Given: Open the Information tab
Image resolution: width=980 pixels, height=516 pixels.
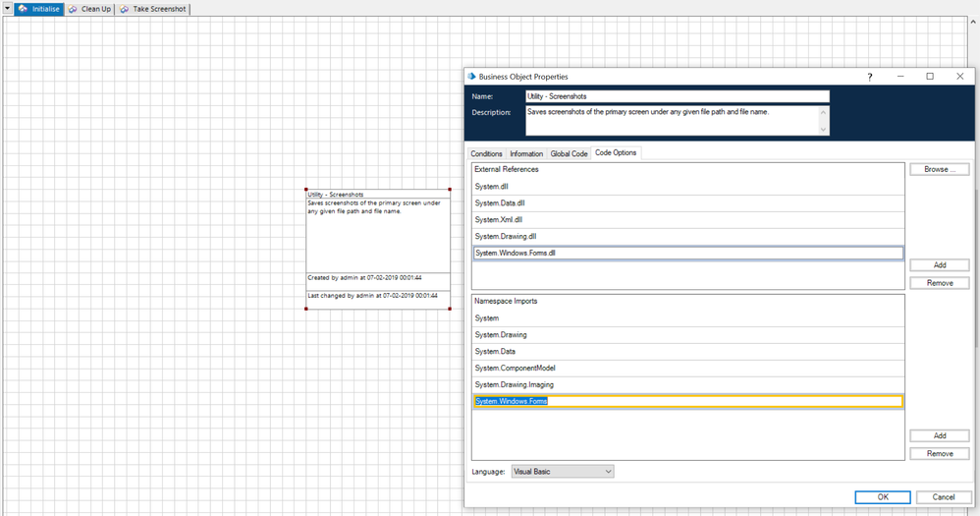Looking at the screenshot, I should pyautogui.click(x=526, y=153).
